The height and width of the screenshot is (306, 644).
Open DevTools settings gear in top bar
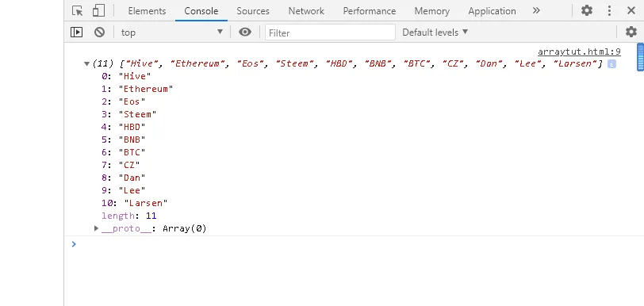coord(587,10)
